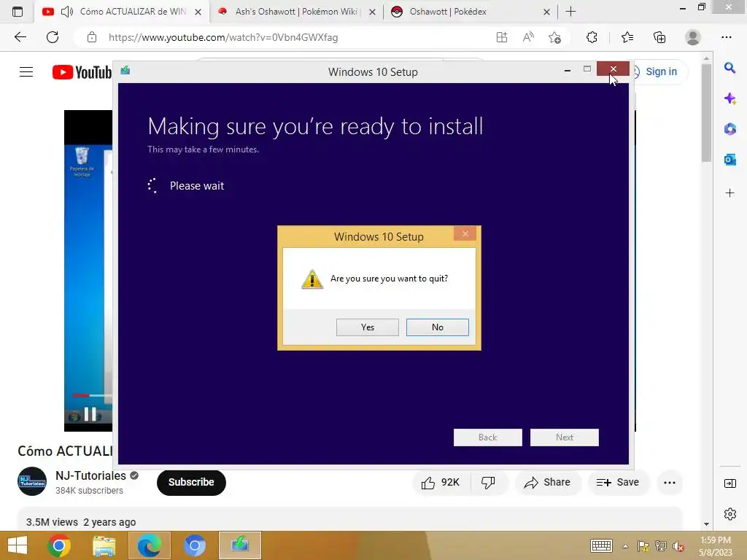Switch to Microsoft Edge taskbar icon

(x=149, y=545)
